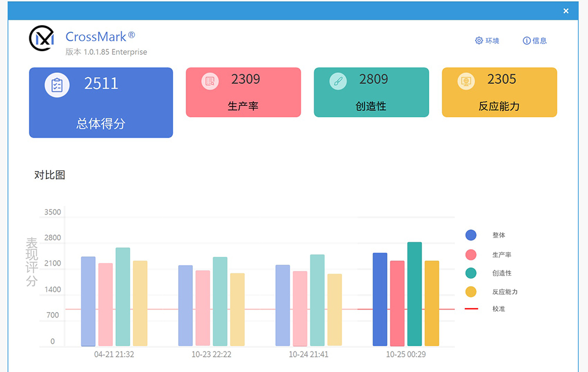Click the 反应能力 legend label
The height and width of the screenshot is (372, 588).
coord(505,291)
